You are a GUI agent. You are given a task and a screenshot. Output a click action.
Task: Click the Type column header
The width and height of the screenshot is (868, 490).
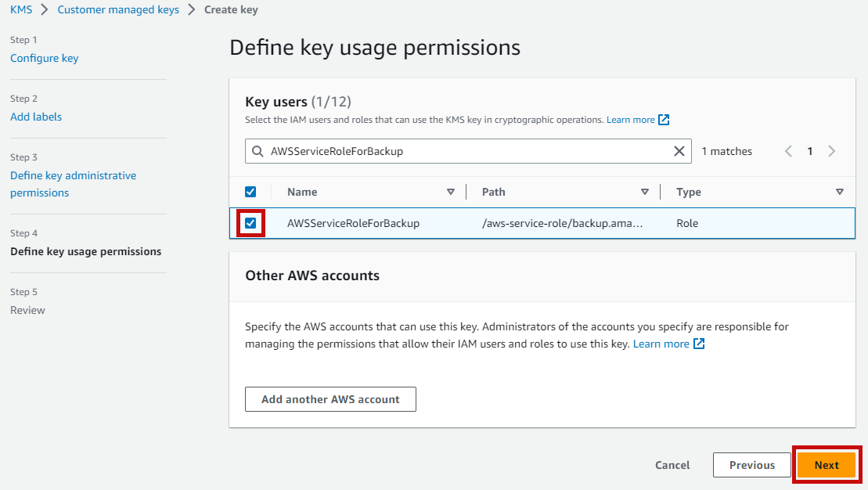click(x=689, y=192)
